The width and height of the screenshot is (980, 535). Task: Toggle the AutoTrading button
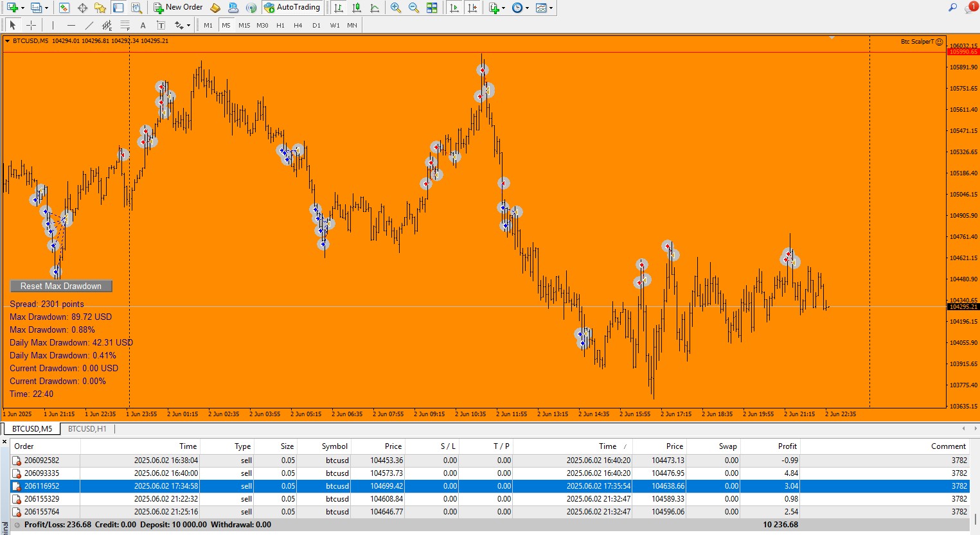tap(292, 8)
